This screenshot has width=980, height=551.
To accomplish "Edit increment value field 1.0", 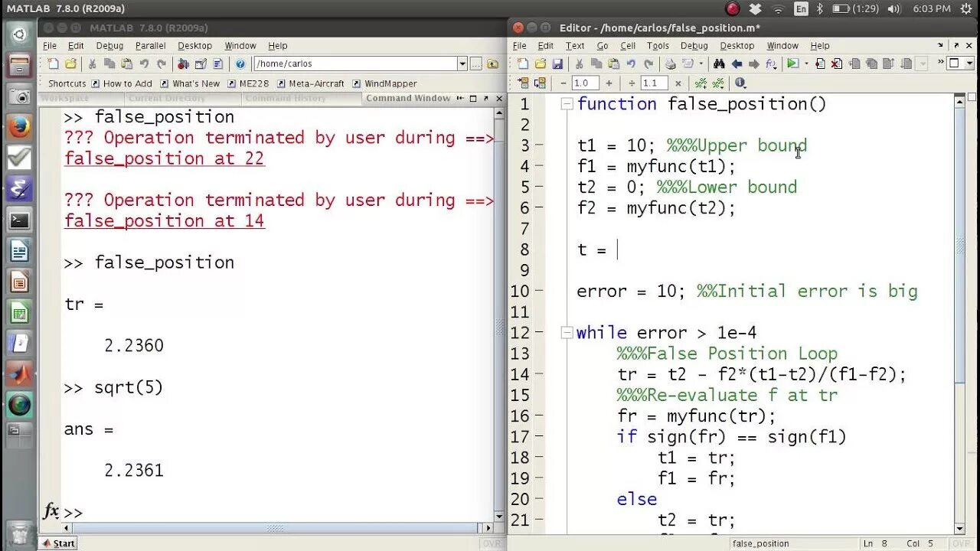I will pos(586,83).
